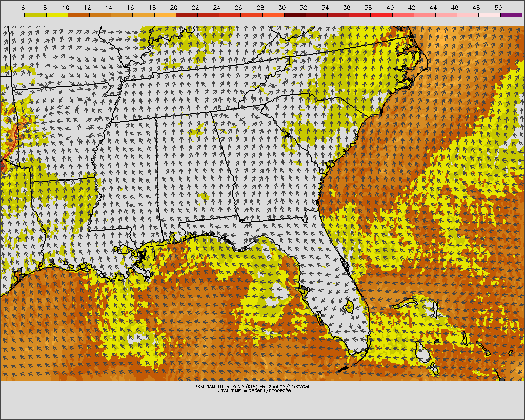Click the dark maroon swatch between 30 and 32
525x420 pixels.
[295, 15]
